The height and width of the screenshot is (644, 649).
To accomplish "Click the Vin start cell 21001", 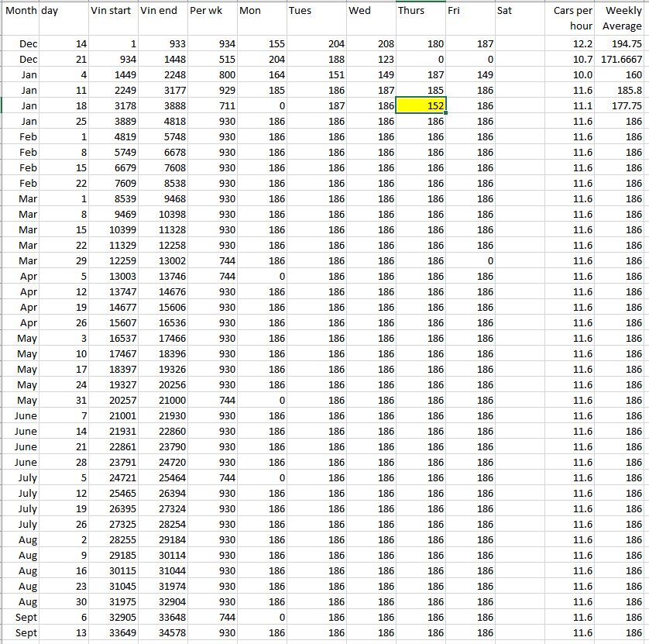I will click(x=111, y=416).
